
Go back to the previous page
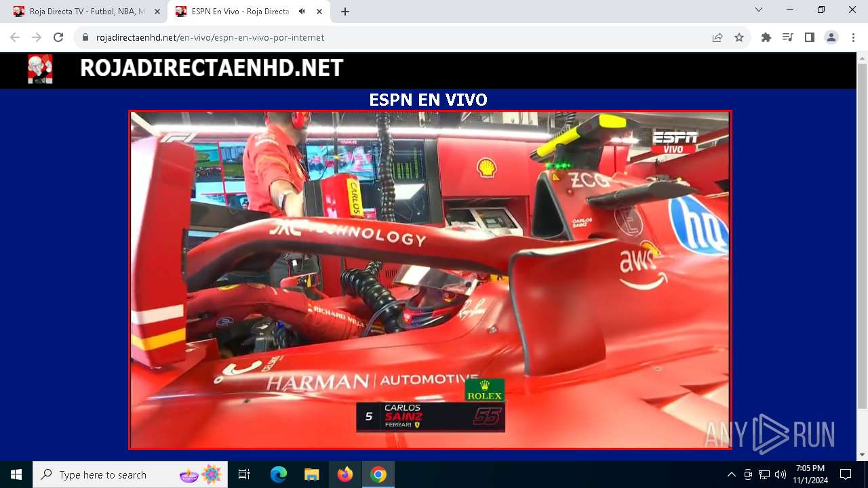coord(15,38)
